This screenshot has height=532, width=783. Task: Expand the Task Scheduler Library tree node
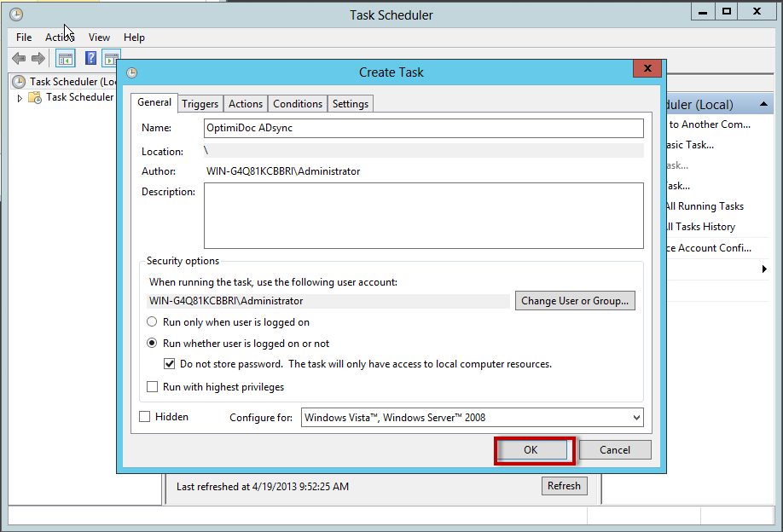[x=20, y=98]
